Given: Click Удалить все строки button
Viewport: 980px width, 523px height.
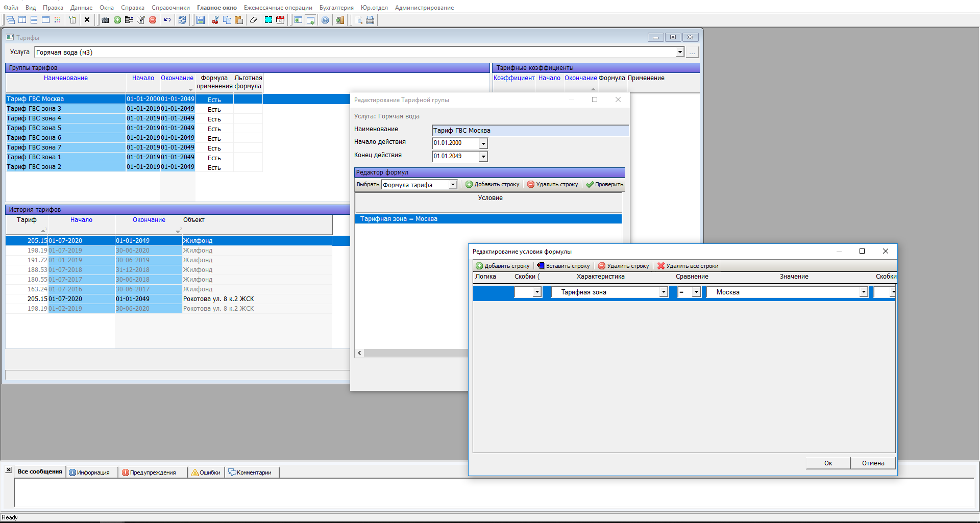Looking at the screenshot, I should click(x=688, y=266).
